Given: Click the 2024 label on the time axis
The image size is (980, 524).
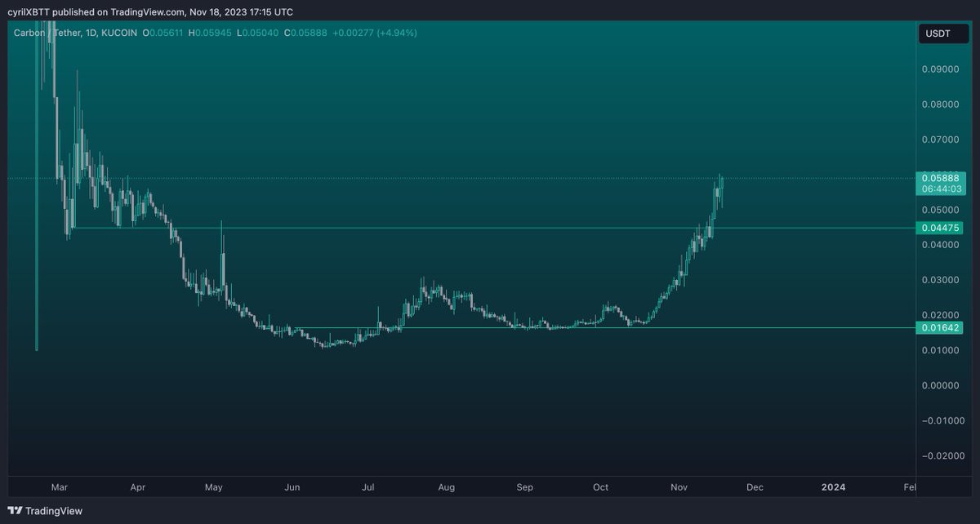Looking at the screenshot, I should tap(833, 487).
